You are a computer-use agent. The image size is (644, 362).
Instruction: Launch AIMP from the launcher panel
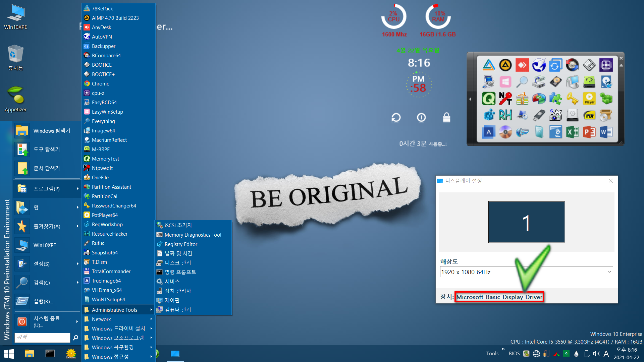[x=505, y=65]
